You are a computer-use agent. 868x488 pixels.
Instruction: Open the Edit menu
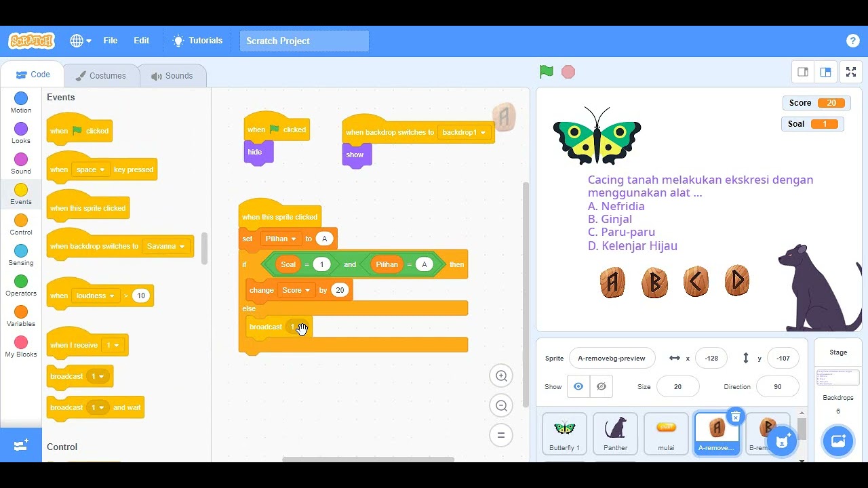141,41
